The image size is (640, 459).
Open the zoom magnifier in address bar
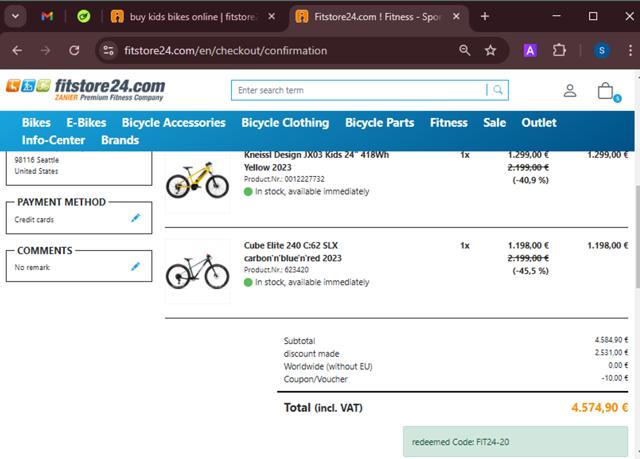tap(464, 50)
